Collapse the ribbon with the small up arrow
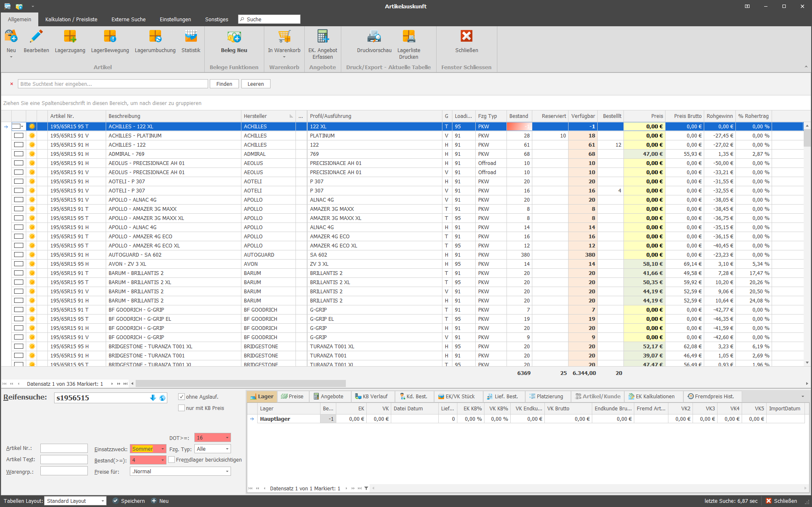 (806, 67)
